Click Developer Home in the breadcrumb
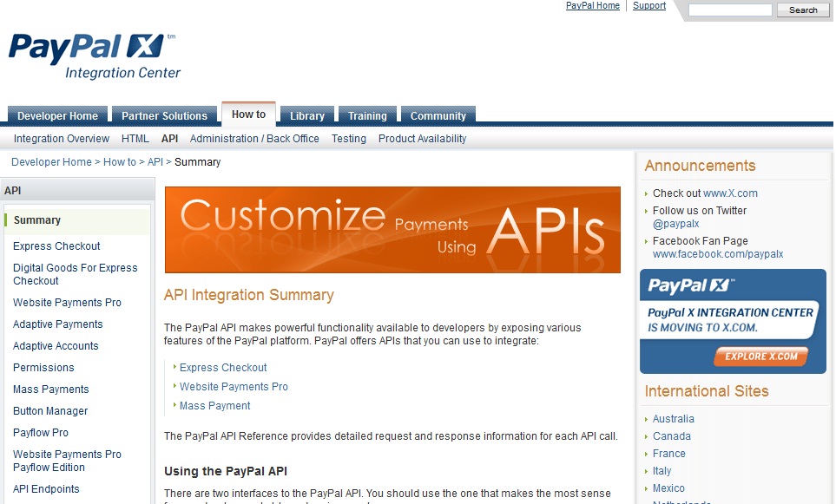 tap(52, 162)
